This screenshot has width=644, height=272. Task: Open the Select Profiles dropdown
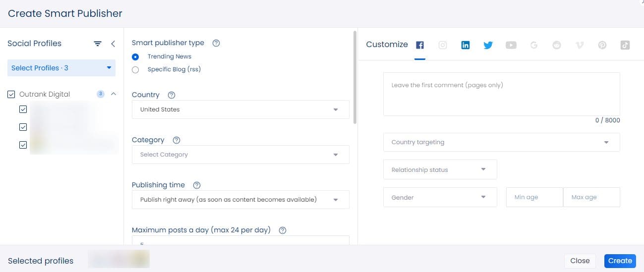pos(61,68)
